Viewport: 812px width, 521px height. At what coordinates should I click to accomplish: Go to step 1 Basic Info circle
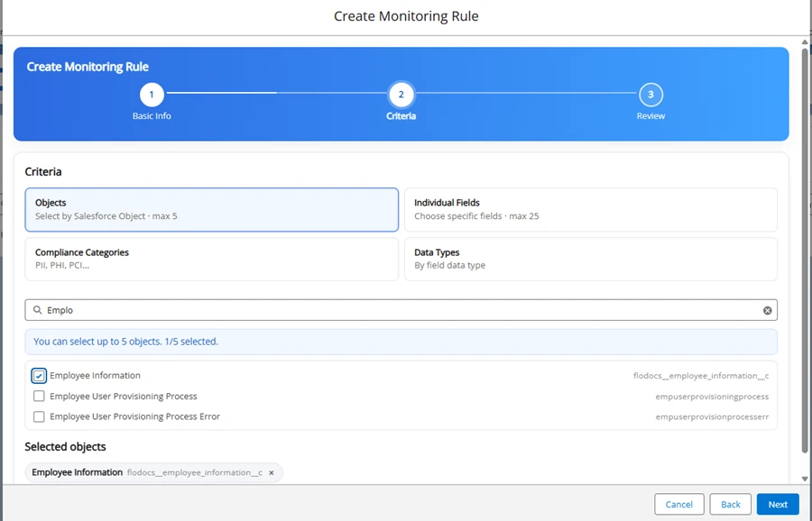152,95
